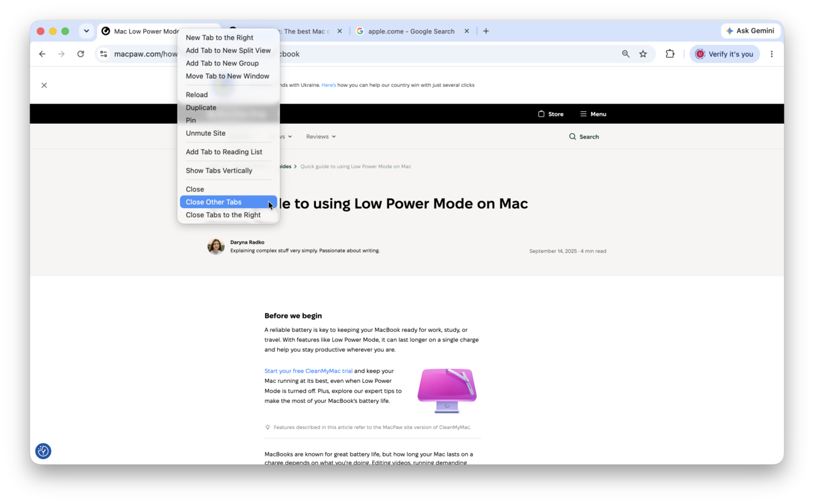The width and height of the screenshot is (814, 504).
Task: Close the apple.come Google Search tab
Action: point(467,31)
